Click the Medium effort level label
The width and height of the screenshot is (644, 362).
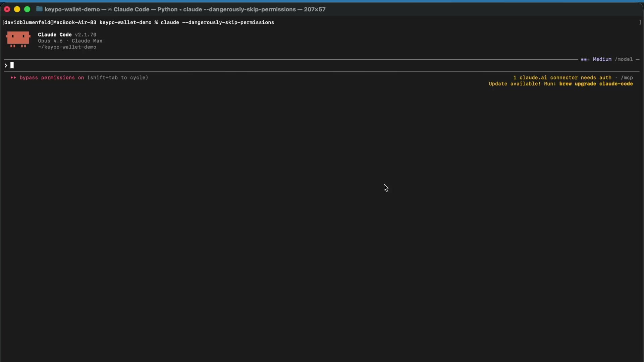(x=602, y=59)
